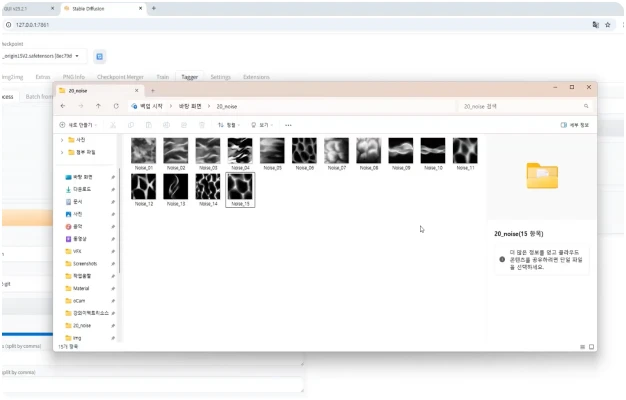
Task: Open the three-dot more options menu
Action: 288,125
